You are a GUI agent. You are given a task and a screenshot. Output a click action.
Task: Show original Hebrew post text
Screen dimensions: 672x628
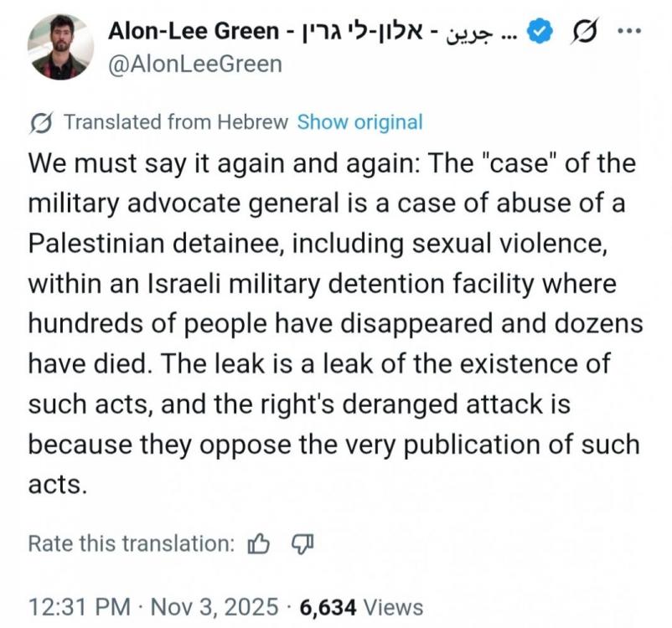pos(360,122)
